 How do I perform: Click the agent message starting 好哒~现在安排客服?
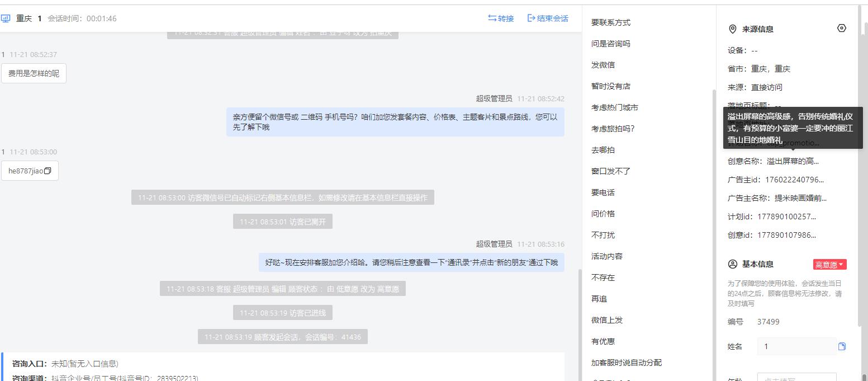(x=411, y=262)
